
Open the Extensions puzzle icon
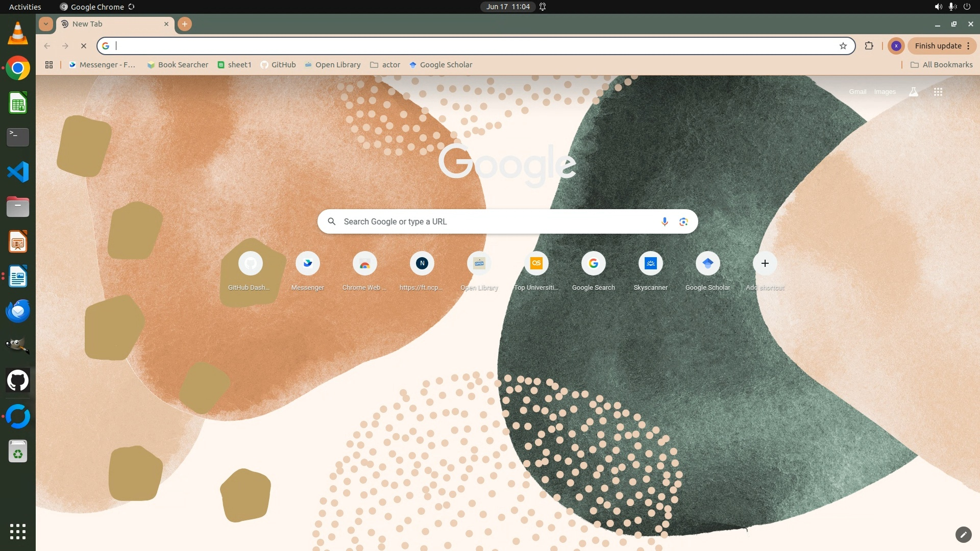pyautogui.click(x=869, y=46)
